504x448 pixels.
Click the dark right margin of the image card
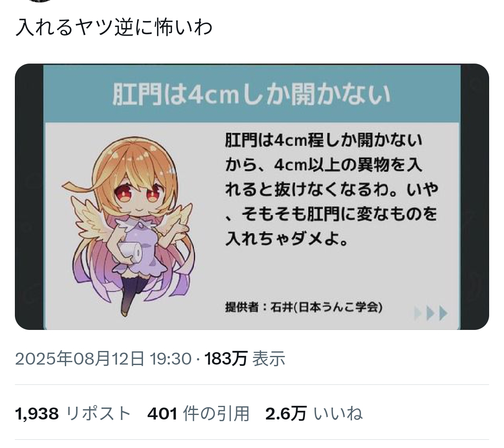475,197
